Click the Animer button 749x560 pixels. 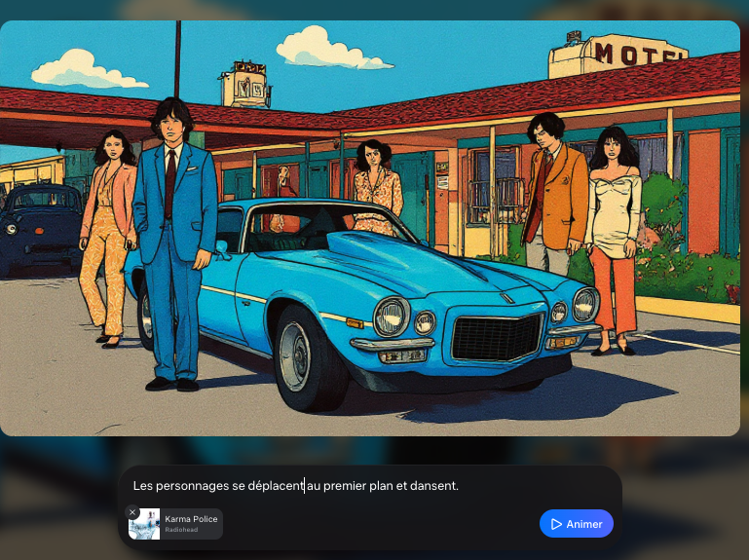[576, 524]
